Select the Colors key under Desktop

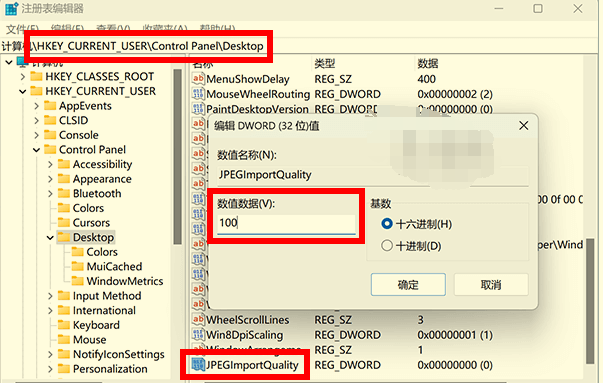102,252
